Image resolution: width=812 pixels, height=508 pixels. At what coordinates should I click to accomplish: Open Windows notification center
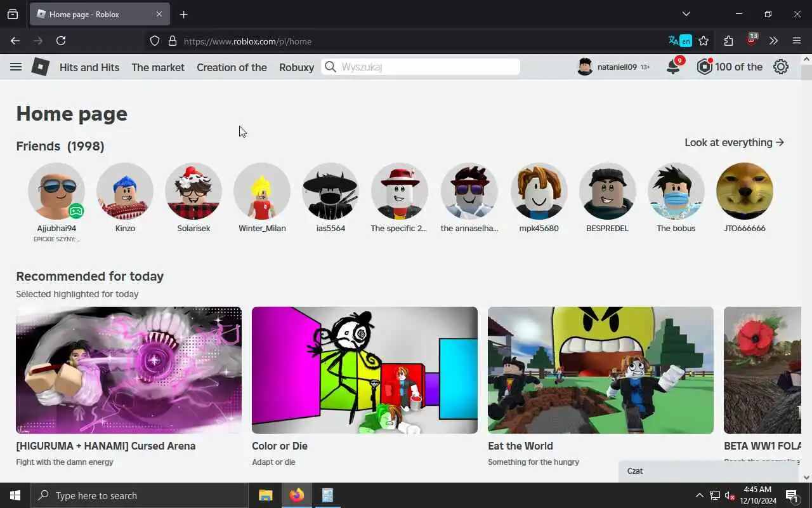[x=792, y=495]
